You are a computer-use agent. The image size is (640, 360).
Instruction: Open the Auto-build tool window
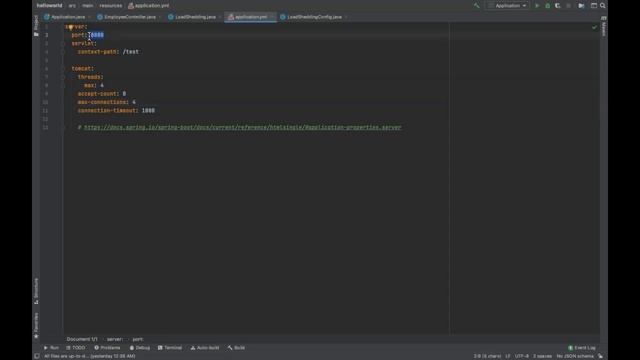pos(205,348)
